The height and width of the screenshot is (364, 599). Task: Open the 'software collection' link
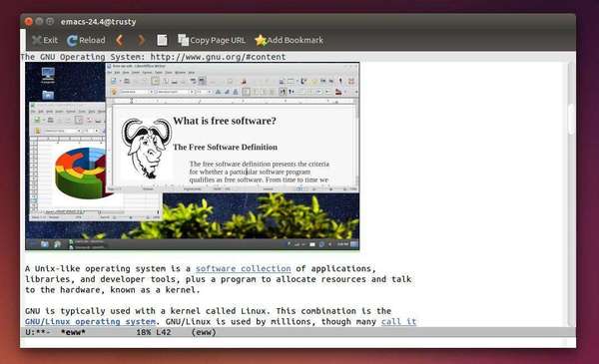[x=244, y=268]
